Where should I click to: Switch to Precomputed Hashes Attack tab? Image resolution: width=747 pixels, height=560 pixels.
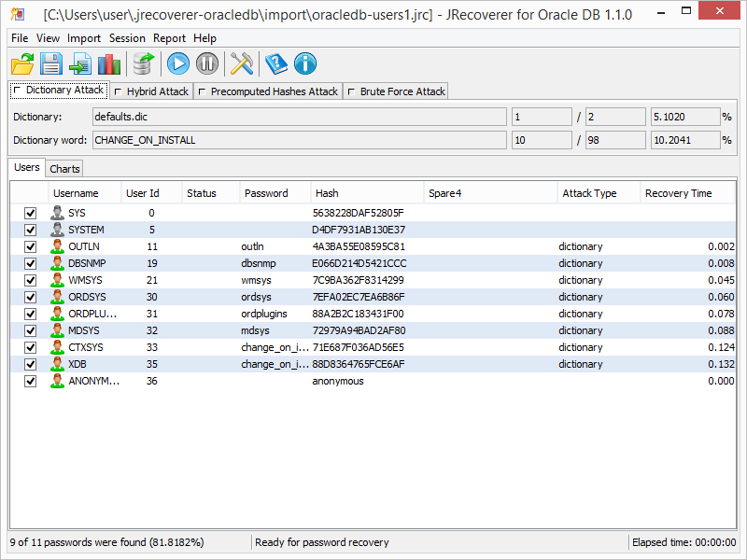[x=268, y=91]
